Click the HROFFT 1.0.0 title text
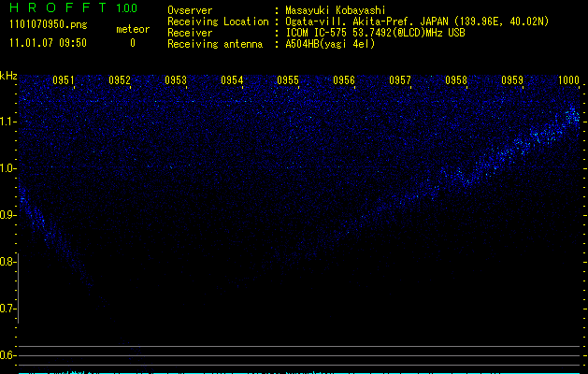The width and height of the screenshot is (588, 374). point(73,7)
